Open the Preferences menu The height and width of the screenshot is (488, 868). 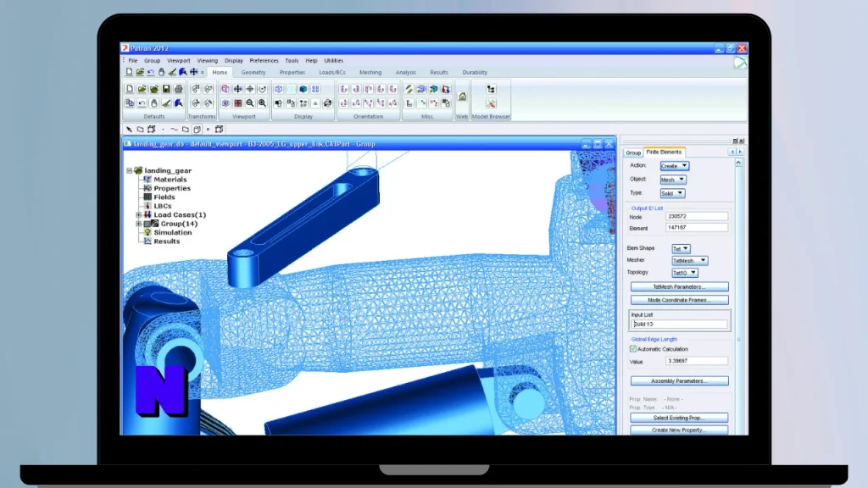[x=264, y=61]
